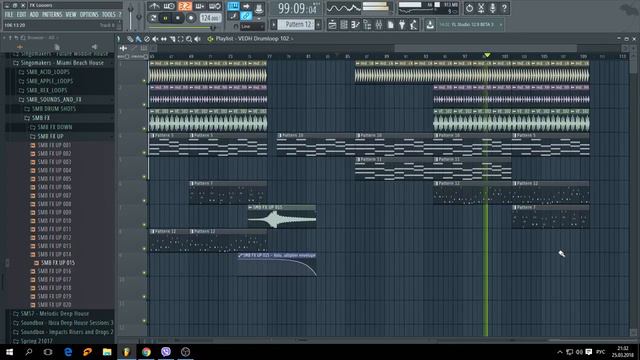Image resolution: width=640 pixels, height=360 pixels.
Task: Click the song position slider under transport
Action: coord(182,28)
